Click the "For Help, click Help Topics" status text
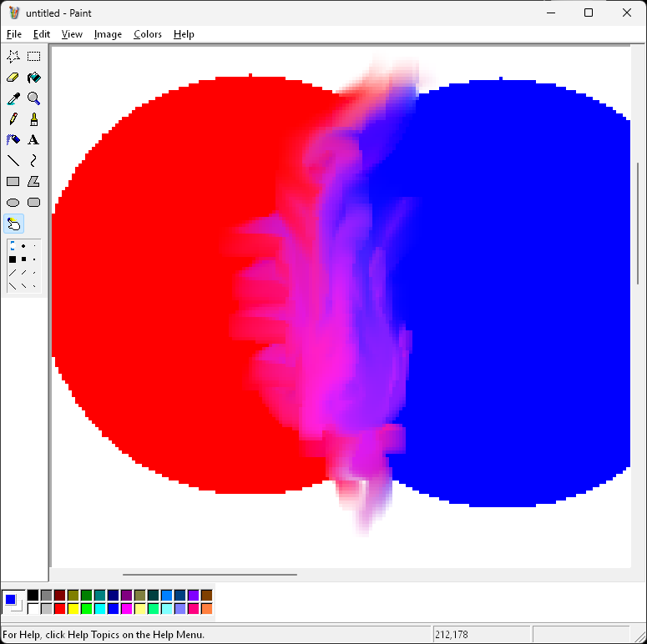Viewport: 647px width, 644px height. pos(104,635)
